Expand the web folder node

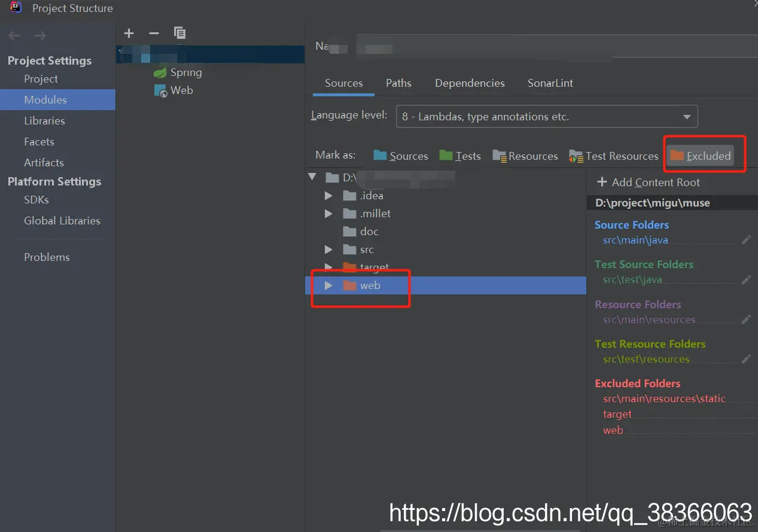(328, 285)
